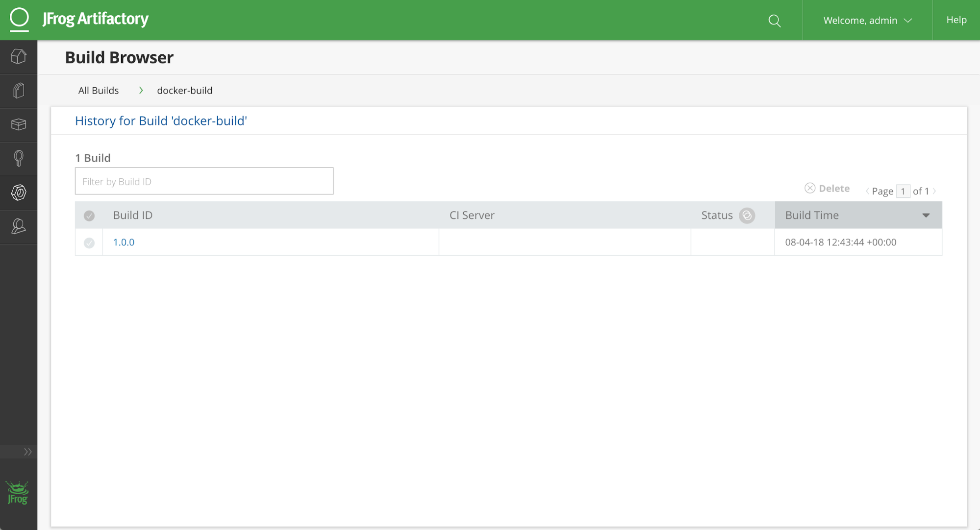The height and width of the screenshot is (530, 980).
Task: Open build 1.0.0 details link
Action: pyautogui.click(x=123, y=242)
